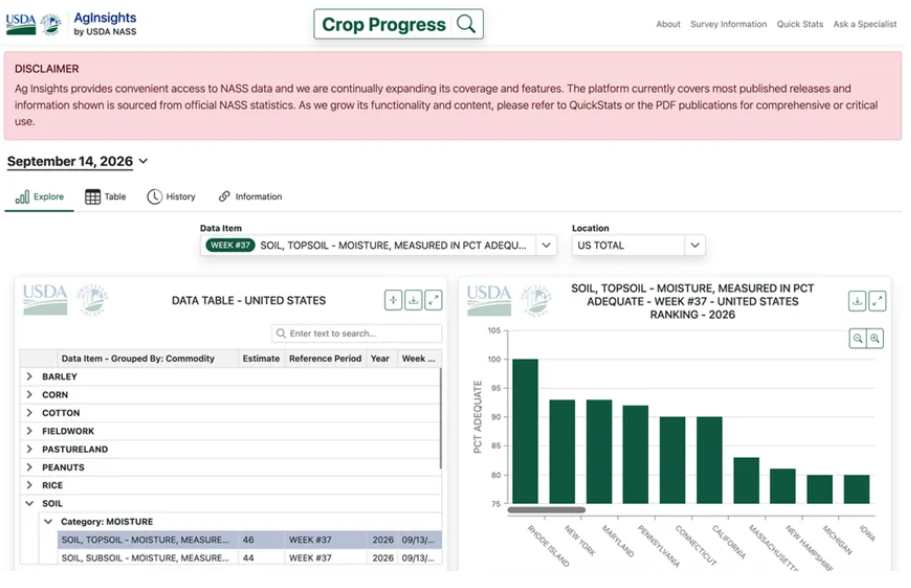
Task: Sort by the Reference Period column header
Action: tap(325, 358)
